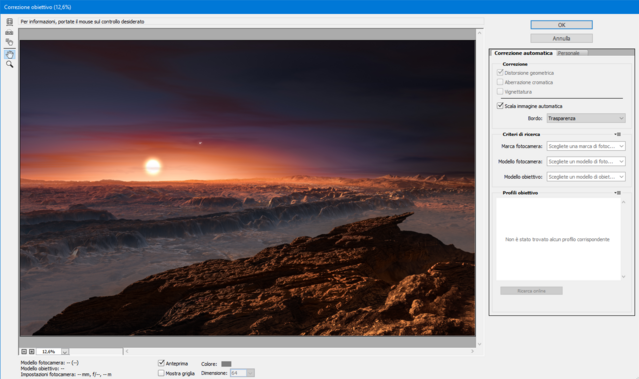639x379 pixels.
Task: Click the 'Impostazioni fotocamera' info line
Action: pyautogui.click(x=66, y=374)
